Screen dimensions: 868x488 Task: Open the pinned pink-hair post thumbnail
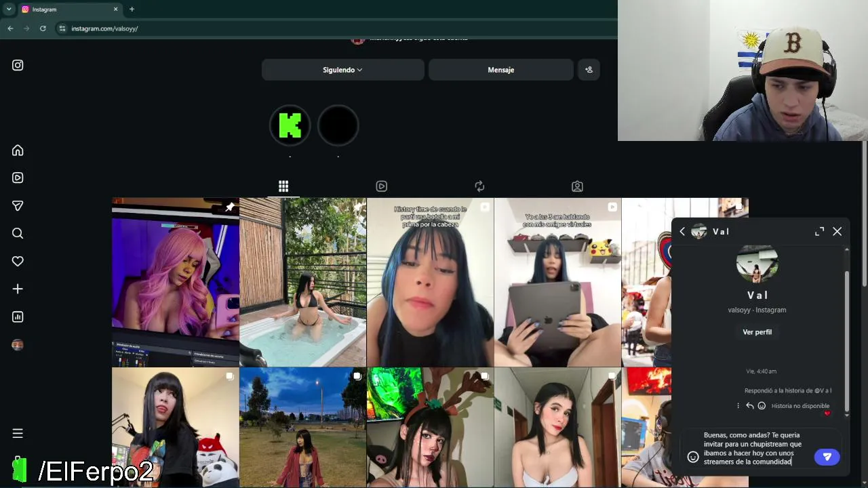(x=175, y=282)
